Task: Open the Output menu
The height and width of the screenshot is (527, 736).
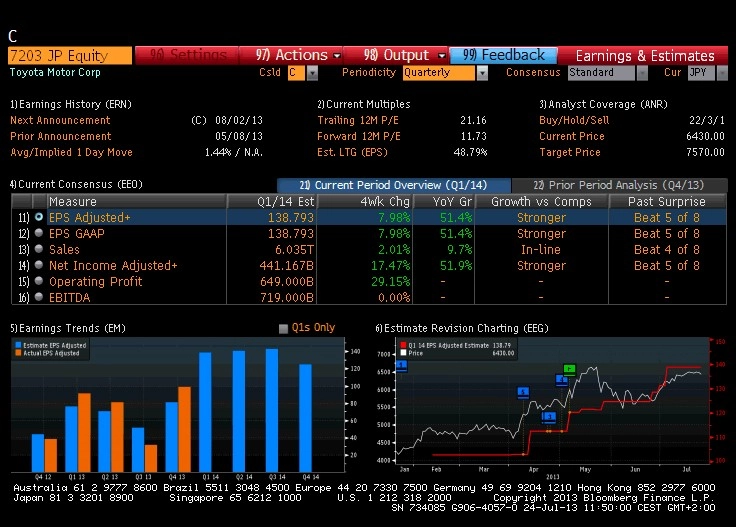Action: (404, 55)
